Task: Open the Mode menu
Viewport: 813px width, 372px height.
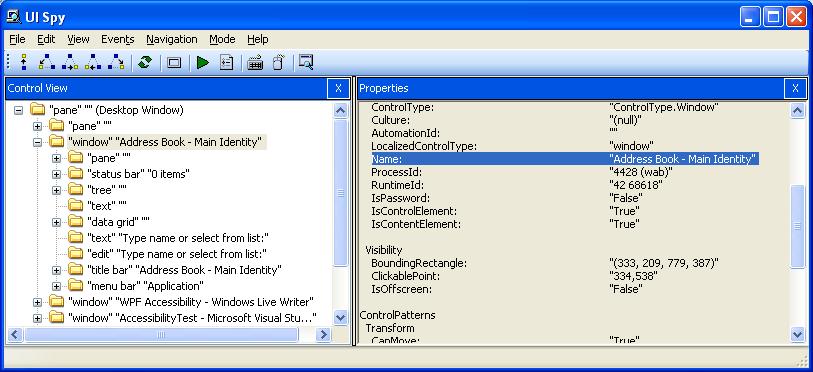Action: [222, 39]
